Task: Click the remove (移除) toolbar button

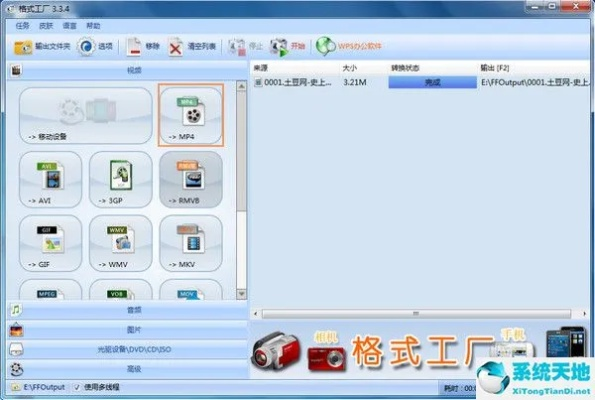Action: (x=143, y=47)
